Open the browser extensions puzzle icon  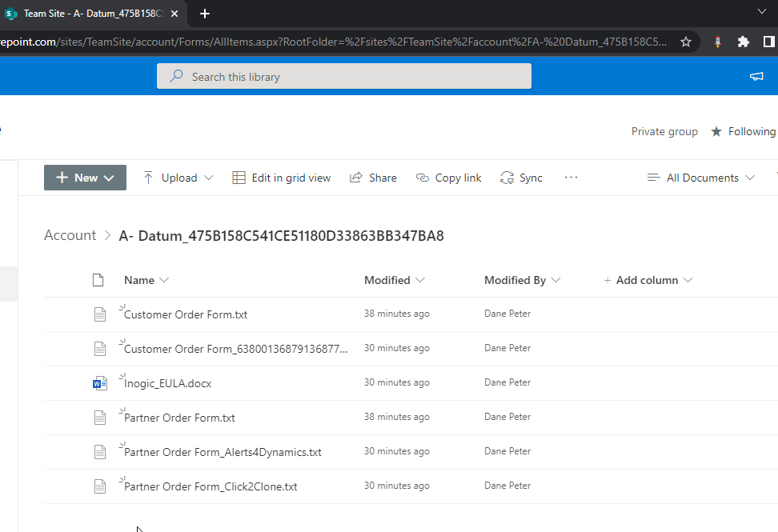(x=743, y=42)
